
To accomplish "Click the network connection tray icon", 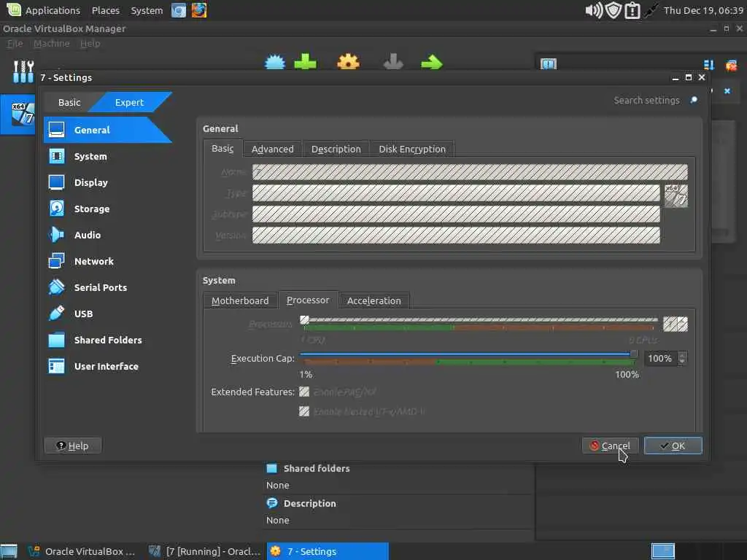I will click(x=651, y=10).
